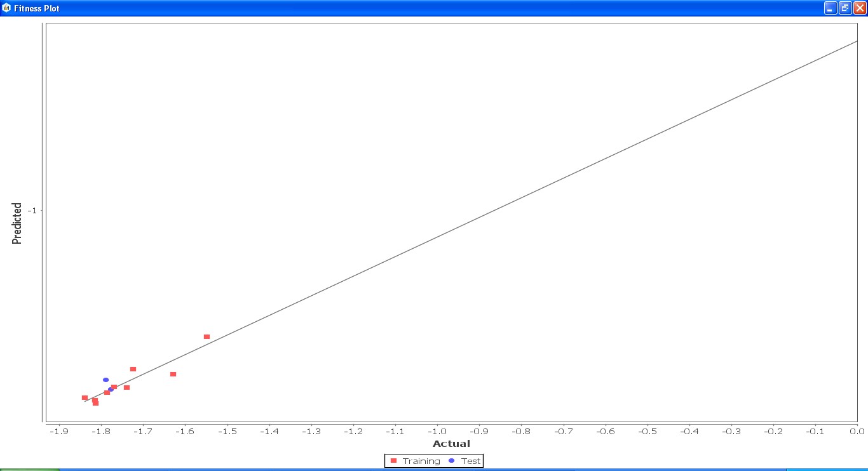Image resolution: width=868 pixels, height=471 pixels.
Task: Close the Fitness Plot window
Action: [860, 8]
